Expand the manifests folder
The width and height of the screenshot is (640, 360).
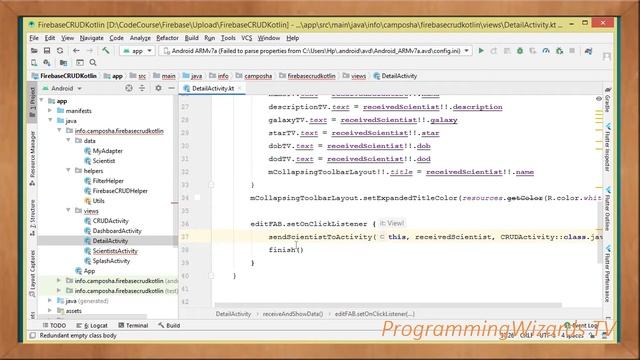50,111
